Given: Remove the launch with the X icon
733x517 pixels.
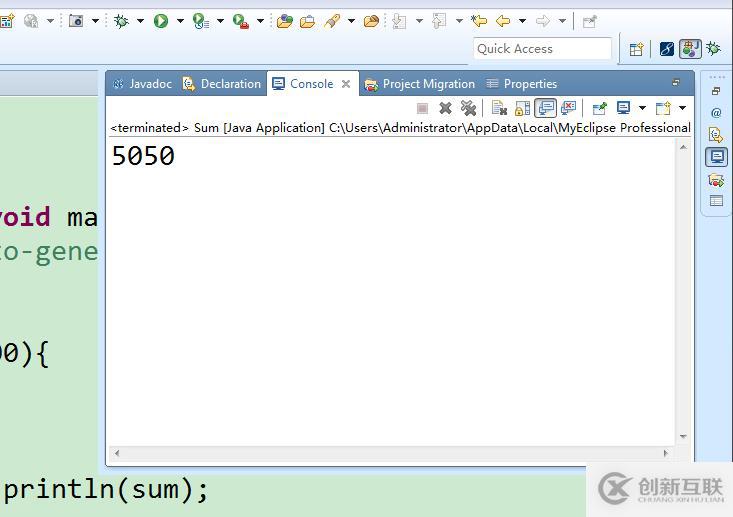Looking at the screenshot, I should 445,108.
